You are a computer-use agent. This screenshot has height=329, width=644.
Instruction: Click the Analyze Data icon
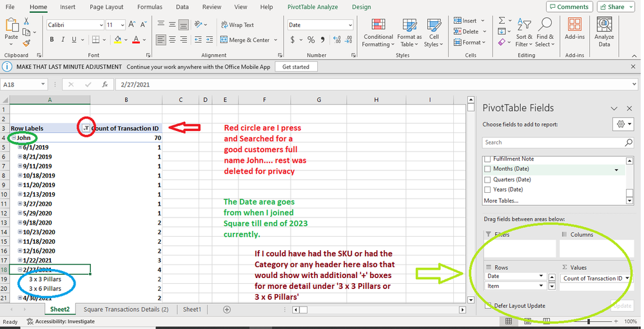[x=603, y=31]
